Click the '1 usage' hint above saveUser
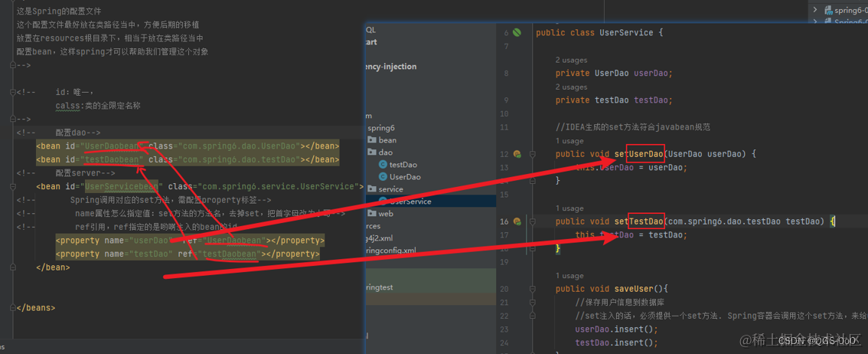 569,276
